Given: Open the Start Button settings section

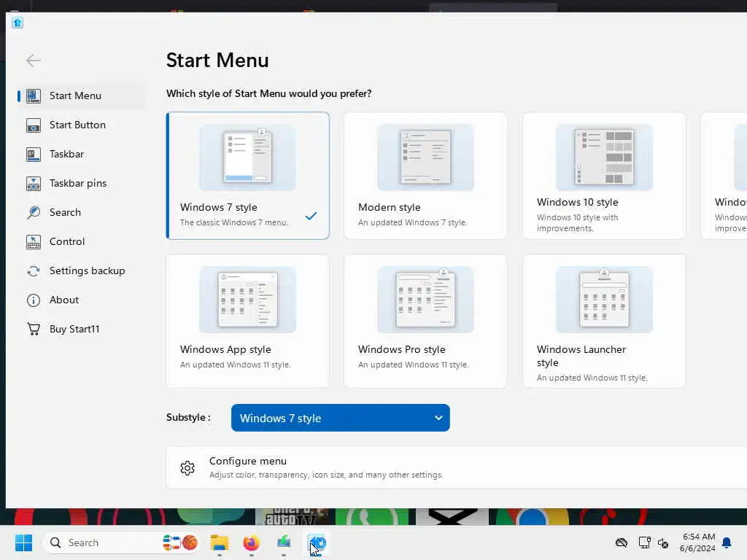Looking at the screenshot, I should (x=81, y=125).
